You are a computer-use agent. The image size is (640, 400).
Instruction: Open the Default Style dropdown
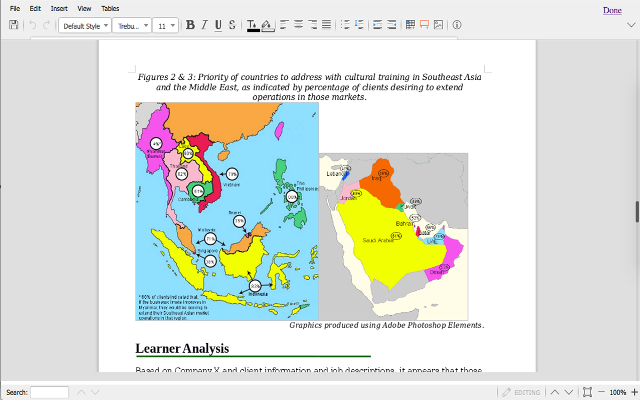pos(84,26)
